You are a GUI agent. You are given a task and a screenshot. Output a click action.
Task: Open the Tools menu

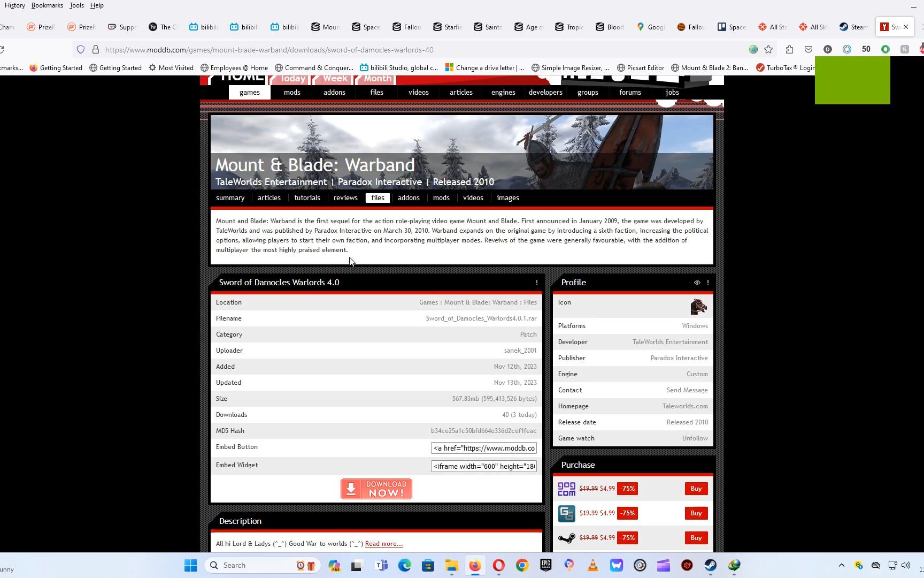(x=76, y=5)
